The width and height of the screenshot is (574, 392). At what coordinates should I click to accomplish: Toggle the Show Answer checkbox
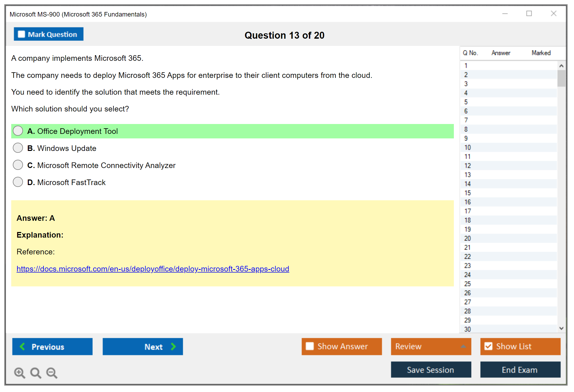pyautogui.click(x=310, y=346)
